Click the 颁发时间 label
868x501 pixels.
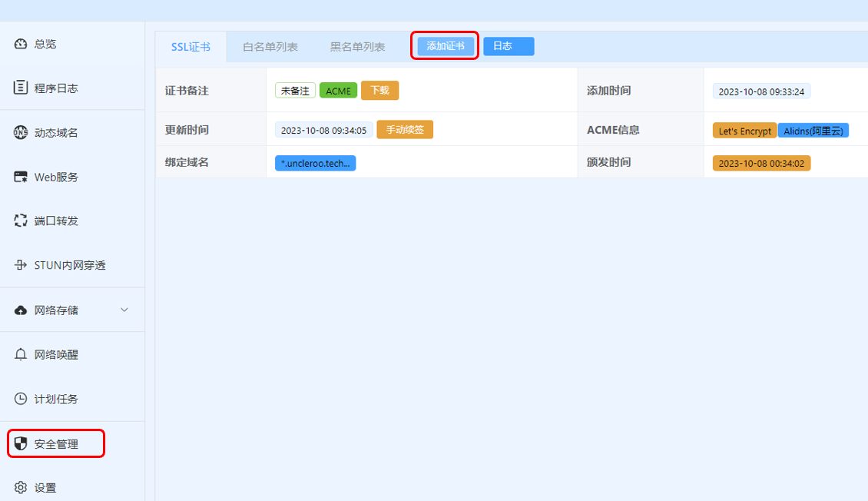[x=609, y=162]
